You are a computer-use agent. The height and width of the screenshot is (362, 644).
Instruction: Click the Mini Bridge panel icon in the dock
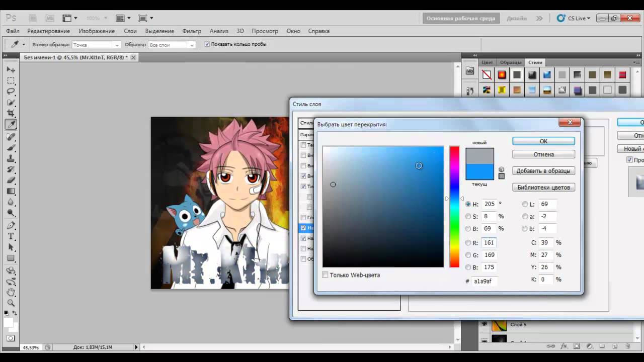[470, 71]
